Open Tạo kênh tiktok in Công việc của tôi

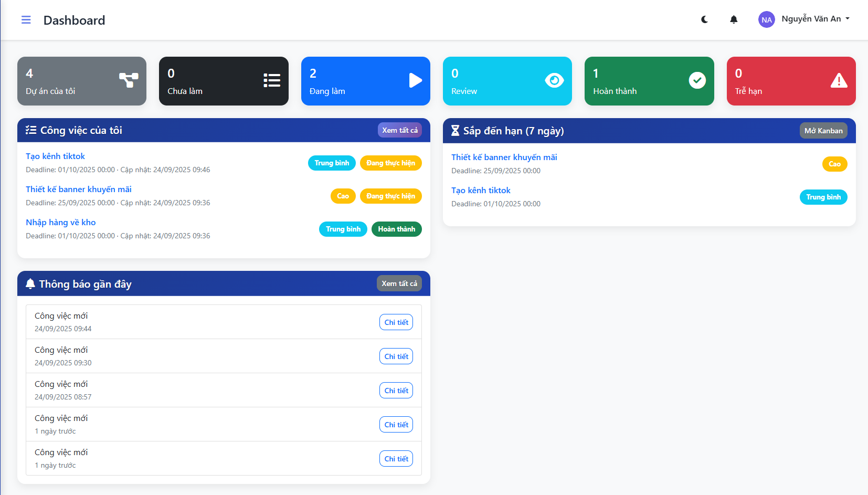pos(55,156)
